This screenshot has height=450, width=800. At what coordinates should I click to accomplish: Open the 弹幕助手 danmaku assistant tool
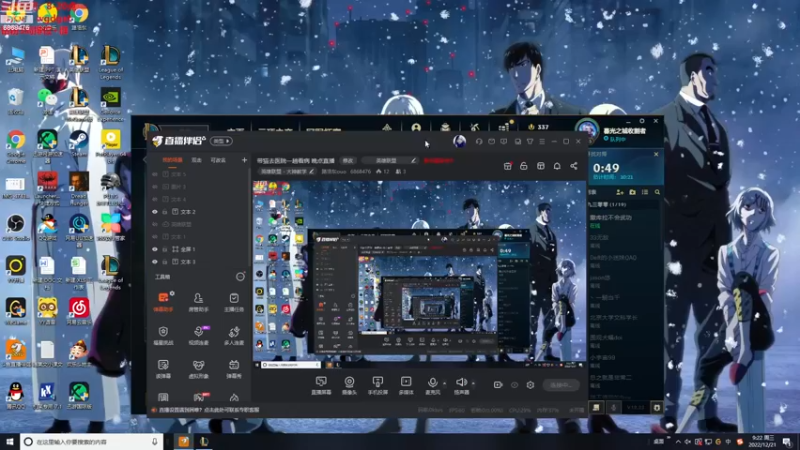click(163, 302)
